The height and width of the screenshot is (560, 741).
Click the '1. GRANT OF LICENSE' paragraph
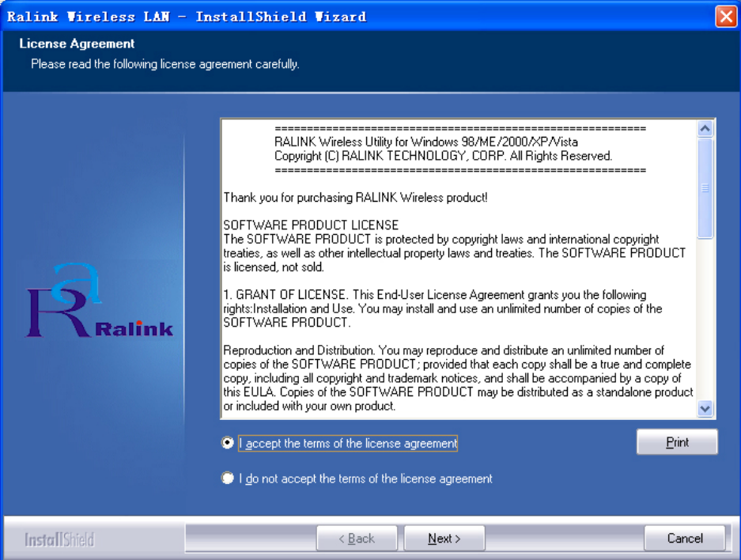(443, 308)
